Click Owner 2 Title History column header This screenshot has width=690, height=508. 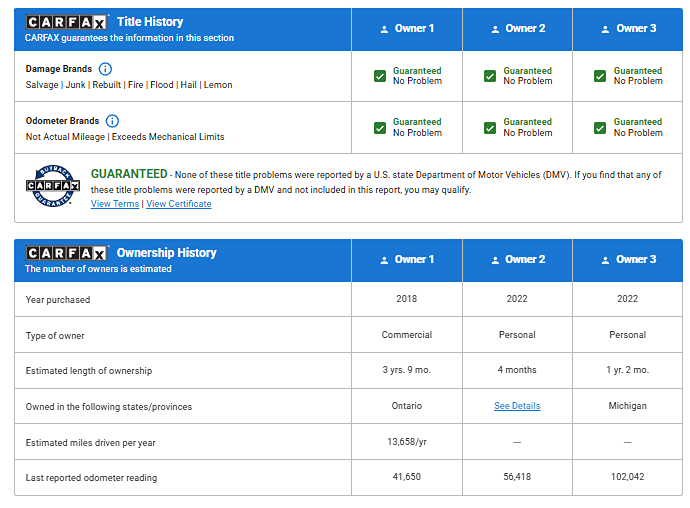[x=517, y=29]
